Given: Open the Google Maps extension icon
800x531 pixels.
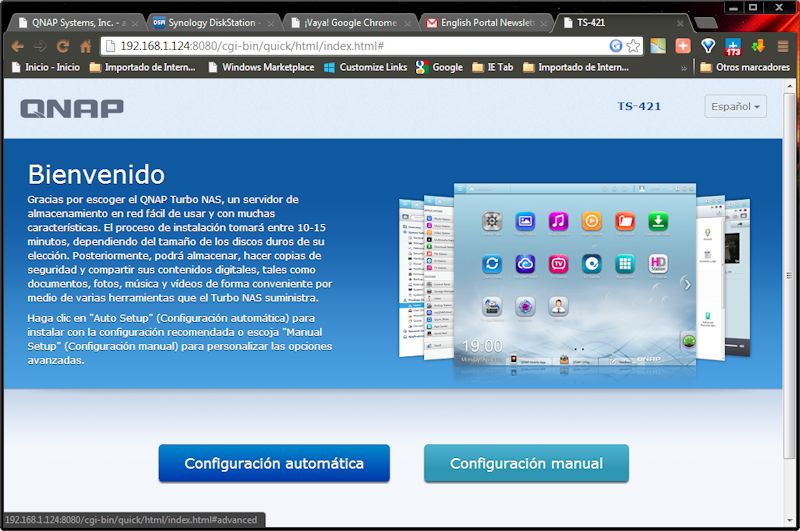Looking at the screenshot, I should point(658,46).
